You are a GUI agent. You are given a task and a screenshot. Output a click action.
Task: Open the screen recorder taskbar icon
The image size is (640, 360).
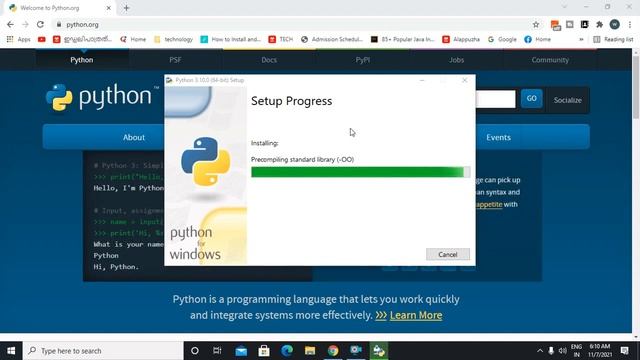[x=356, y=351]
